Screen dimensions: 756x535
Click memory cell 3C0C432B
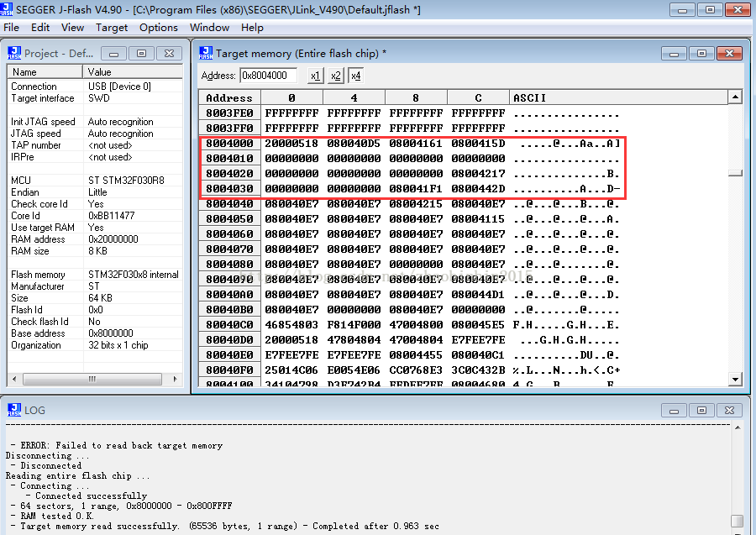pyautogui.click(x=478, y=370)
